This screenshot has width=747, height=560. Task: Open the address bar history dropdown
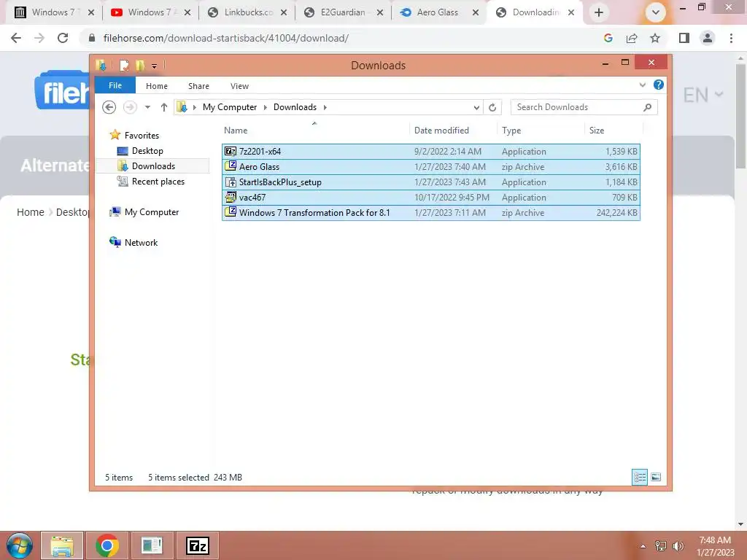pyautogui.click(x=476, y=108)
